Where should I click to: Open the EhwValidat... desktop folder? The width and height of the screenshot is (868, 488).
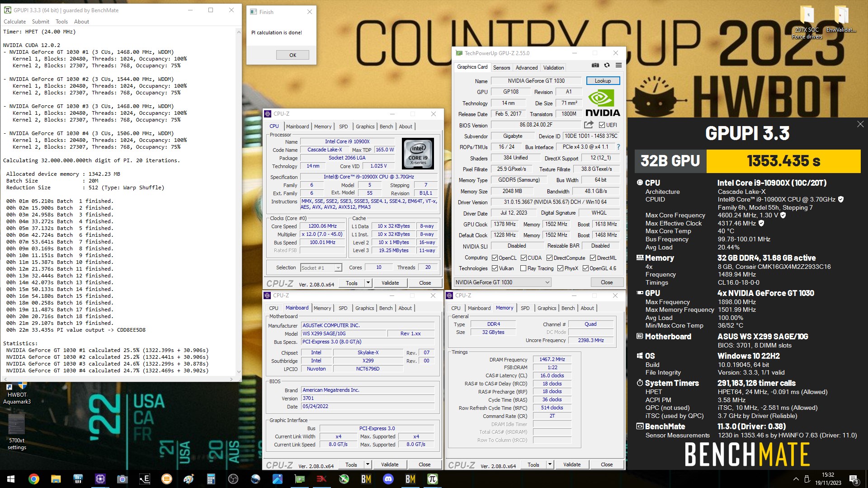click(x=841, y=19)
